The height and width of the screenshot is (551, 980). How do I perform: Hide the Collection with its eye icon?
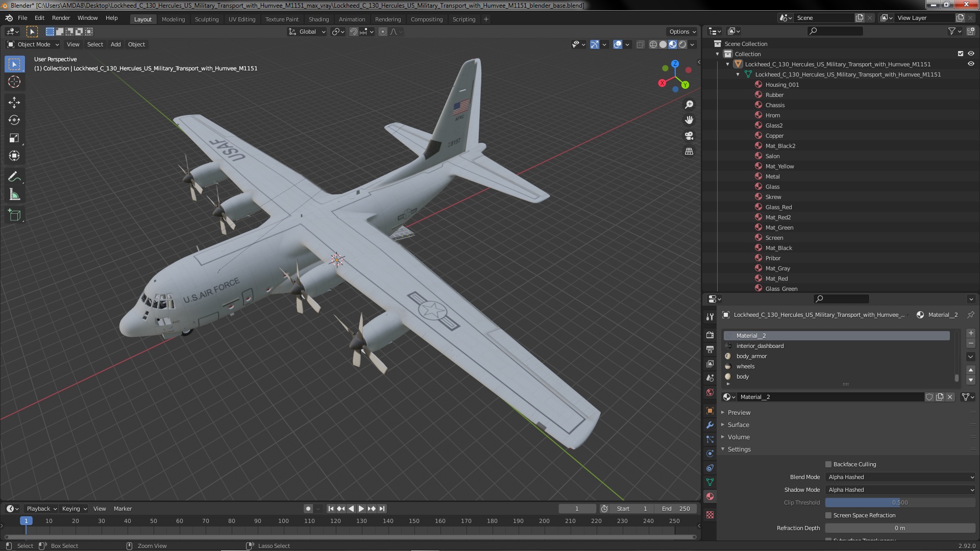click(971, 54)
